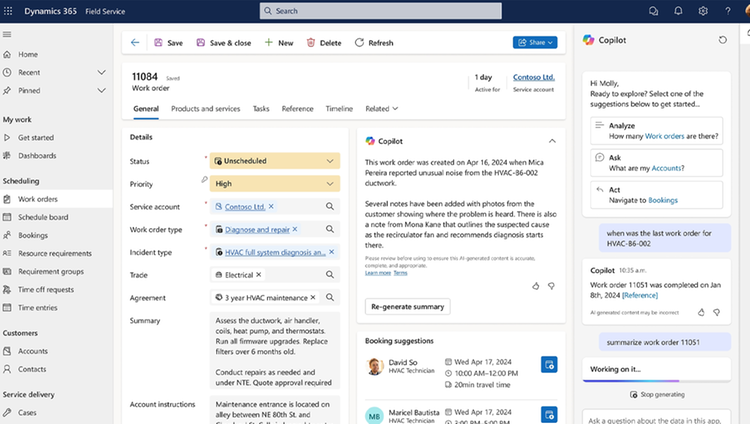
Task: Open the Priority dropdown showing High
Action: (x=275, y=184)
